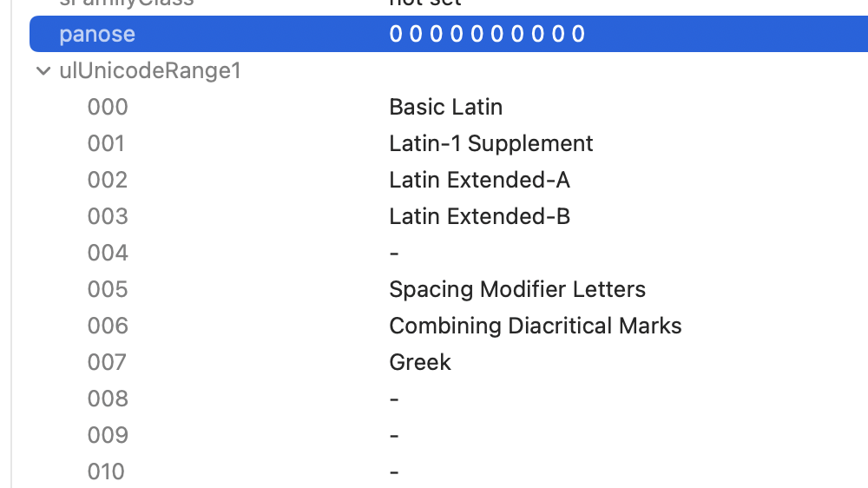Select bit index 009 entry
This screenshot has width=868, height=488.
pyautogui.click(x=108, y=436)
